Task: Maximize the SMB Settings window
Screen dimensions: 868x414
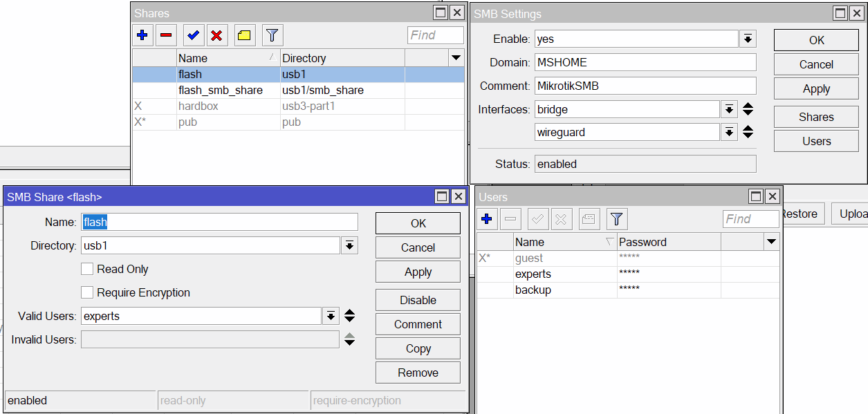Action: click(840, 13)
